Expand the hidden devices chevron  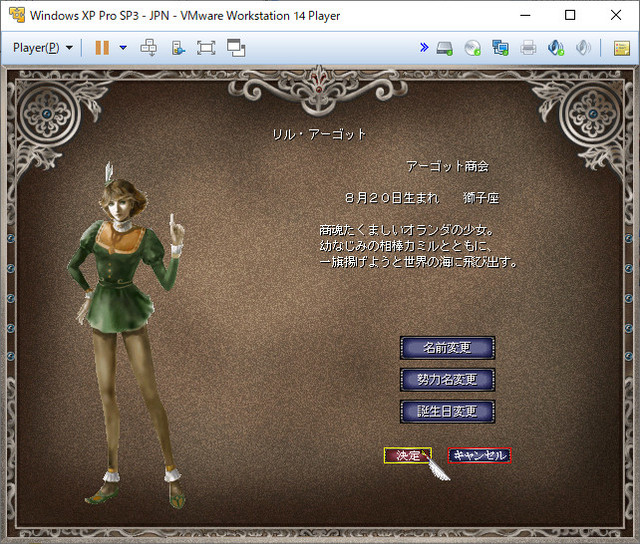click(x=424, y=47)
